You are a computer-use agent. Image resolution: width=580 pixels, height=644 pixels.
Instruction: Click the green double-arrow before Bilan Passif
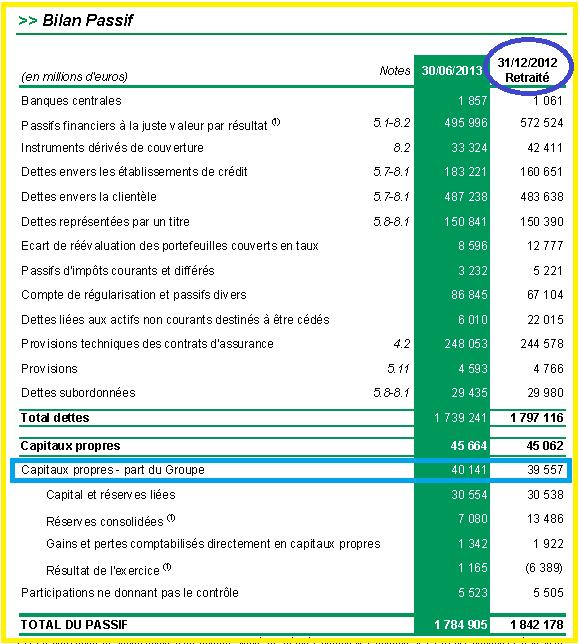coord(28,20)
